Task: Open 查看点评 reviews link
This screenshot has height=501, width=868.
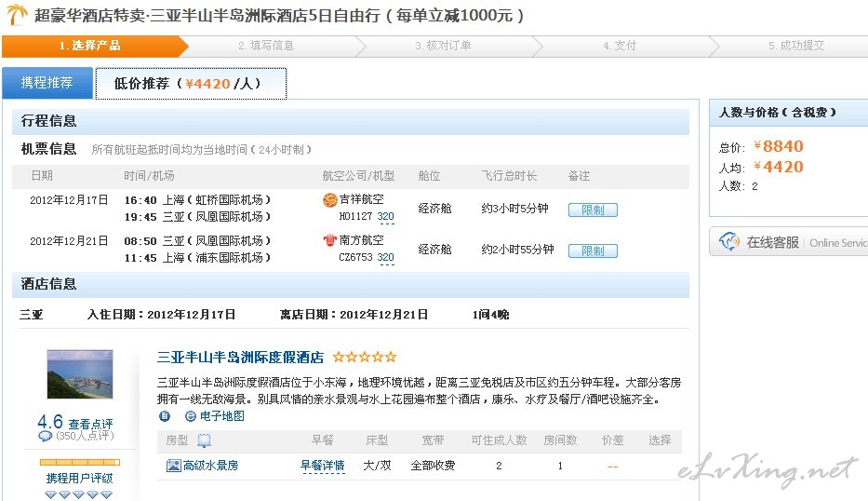Action: click(x=91, y=424)
